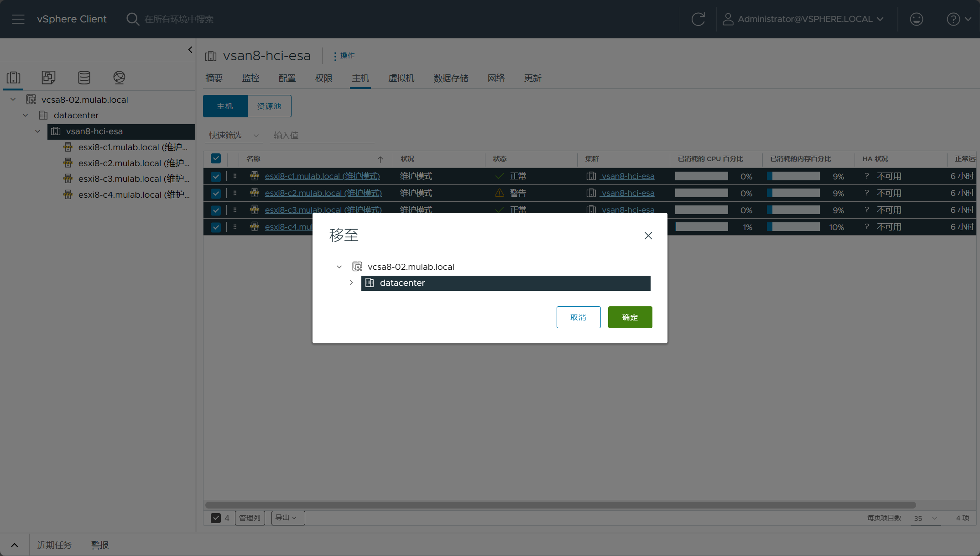Click the host icon of esxi8-c1 in sidebar
The height and width of the screenshot is (556, 980).
(x=68, y=147)
